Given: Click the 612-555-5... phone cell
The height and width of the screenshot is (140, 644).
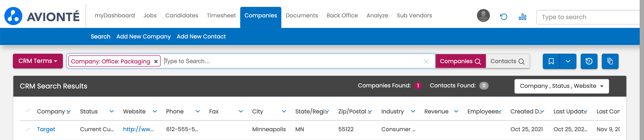Looking at the screenshot, I should 182,129.
